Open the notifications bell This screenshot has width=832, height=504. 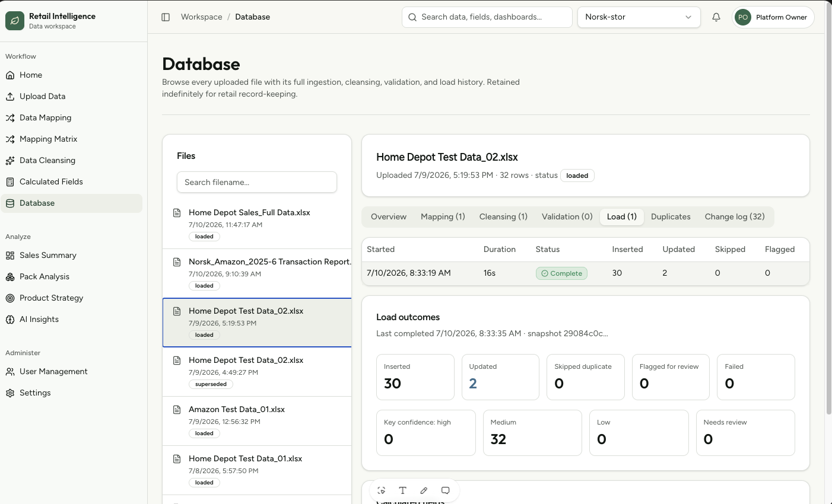pos(716,17)
